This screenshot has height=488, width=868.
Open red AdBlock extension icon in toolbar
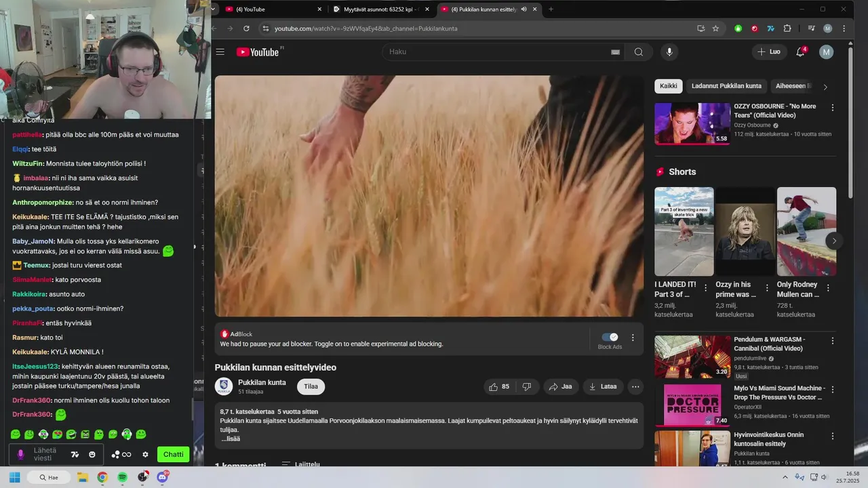coord(755,28)
